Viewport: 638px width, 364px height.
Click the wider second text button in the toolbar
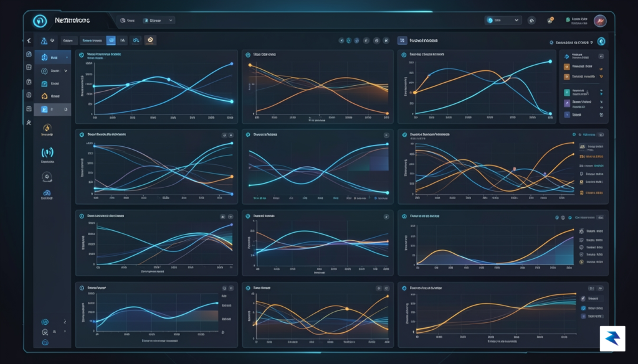(92, 40)
